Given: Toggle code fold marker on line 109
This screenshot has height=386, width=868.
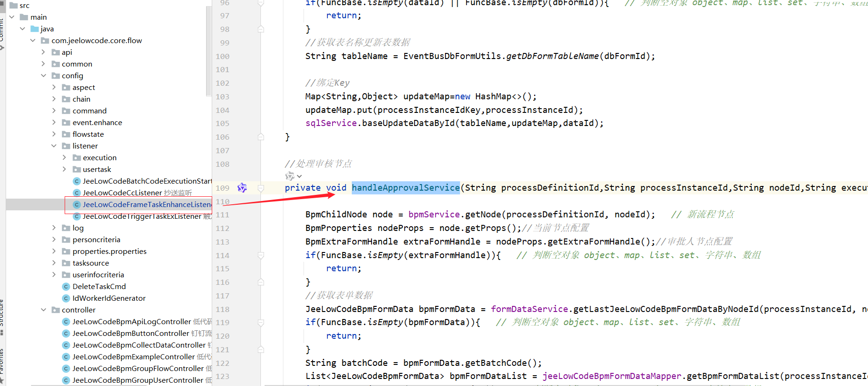Looking at the screenshot, I should [261, 188].
